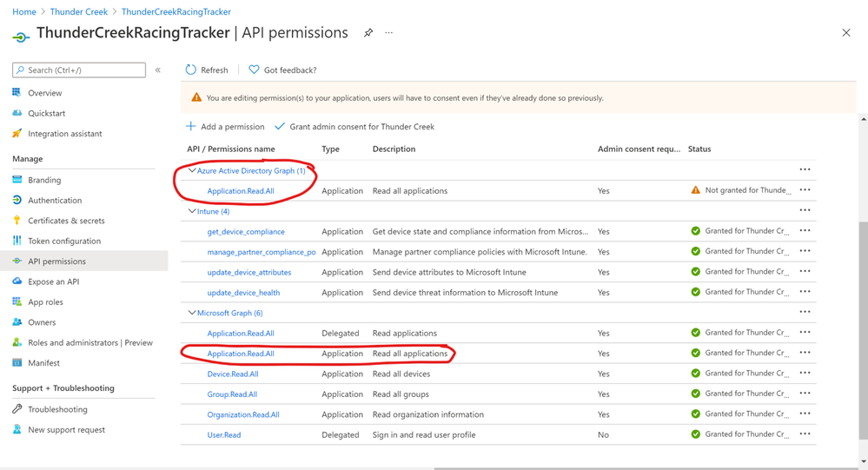
Task: Click the plus icon to add a permission
Action: [x=191, y=127]
